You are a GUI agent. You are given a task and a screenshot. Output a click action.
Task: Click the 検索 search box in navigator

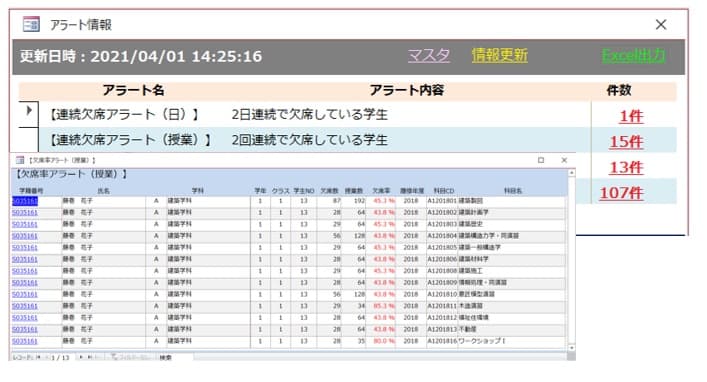pos(176,358)
